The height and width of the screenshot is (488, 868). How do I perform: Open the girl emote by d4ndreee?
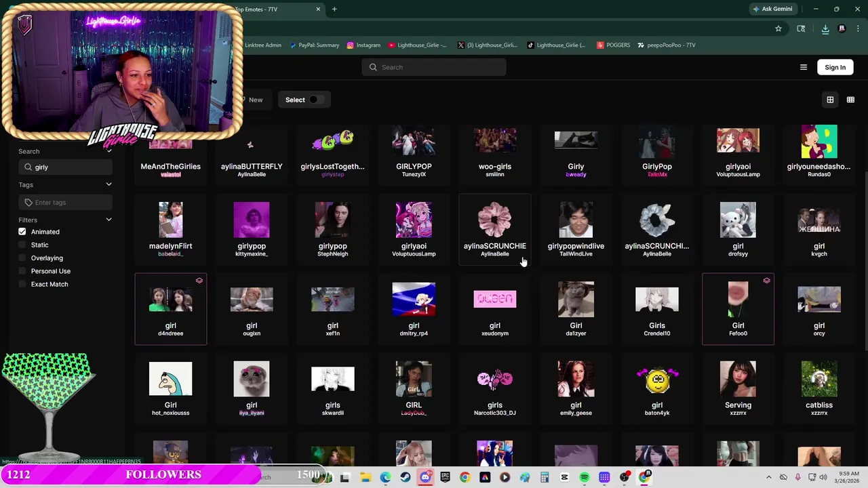pos(170,309)
